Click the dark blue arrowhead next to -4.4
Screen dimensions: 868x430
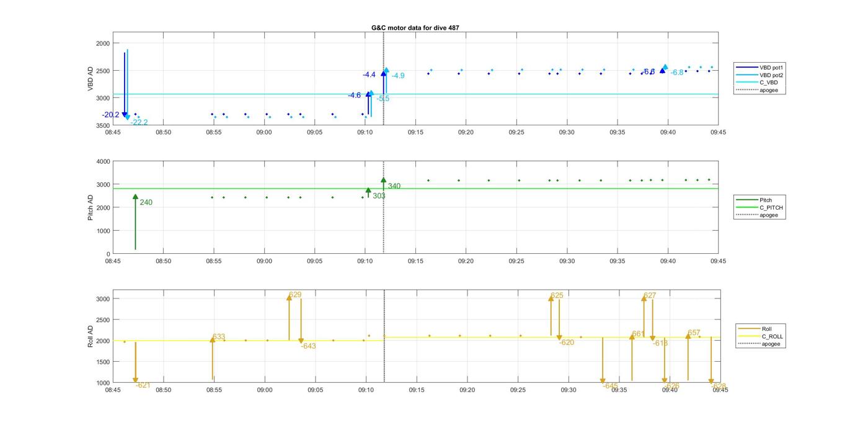click(x=383, y=74)
